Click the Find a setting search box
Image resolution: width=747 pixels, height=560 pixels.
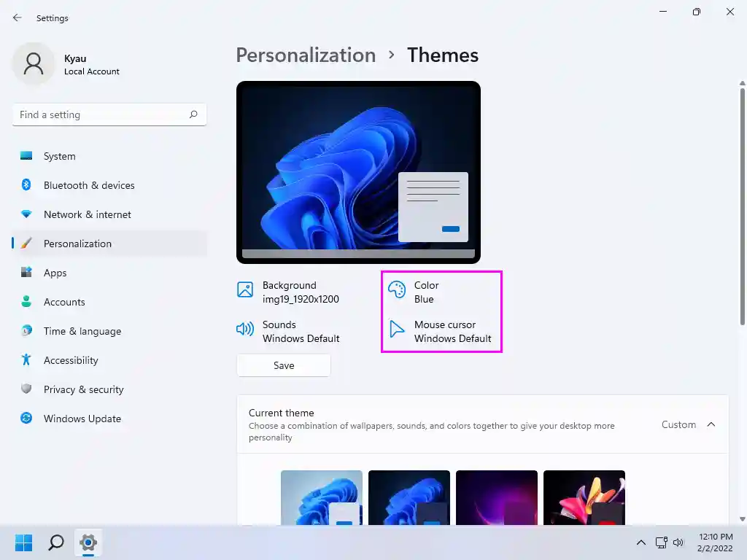[109, 114]
